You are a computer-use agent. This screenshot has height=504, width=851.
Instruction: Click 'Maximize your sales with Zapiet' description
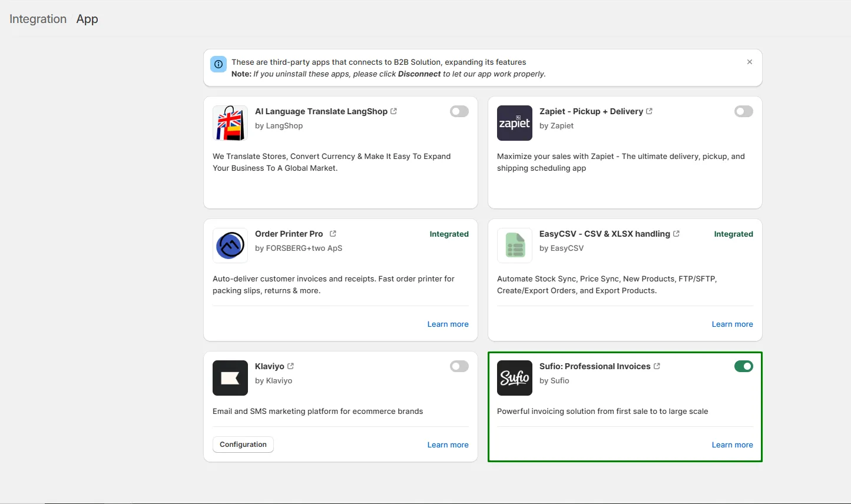(x=621, y=162)
